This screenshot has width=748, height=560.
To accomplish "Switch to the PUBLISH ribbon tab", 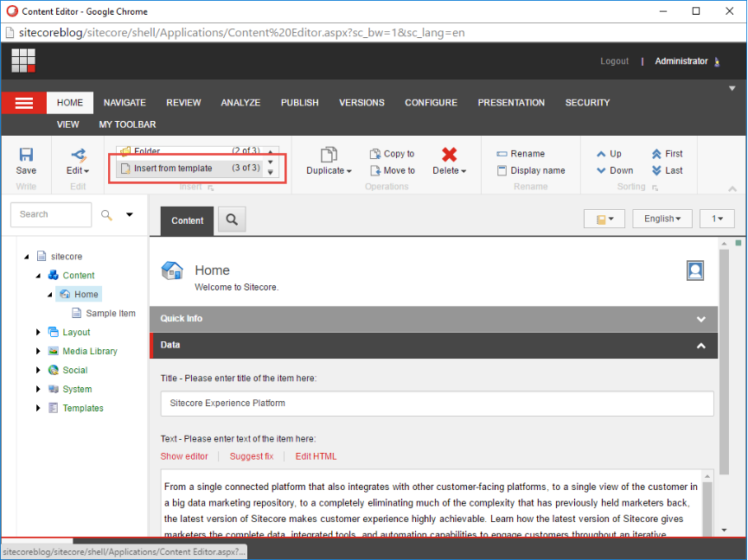I will 299,103.
